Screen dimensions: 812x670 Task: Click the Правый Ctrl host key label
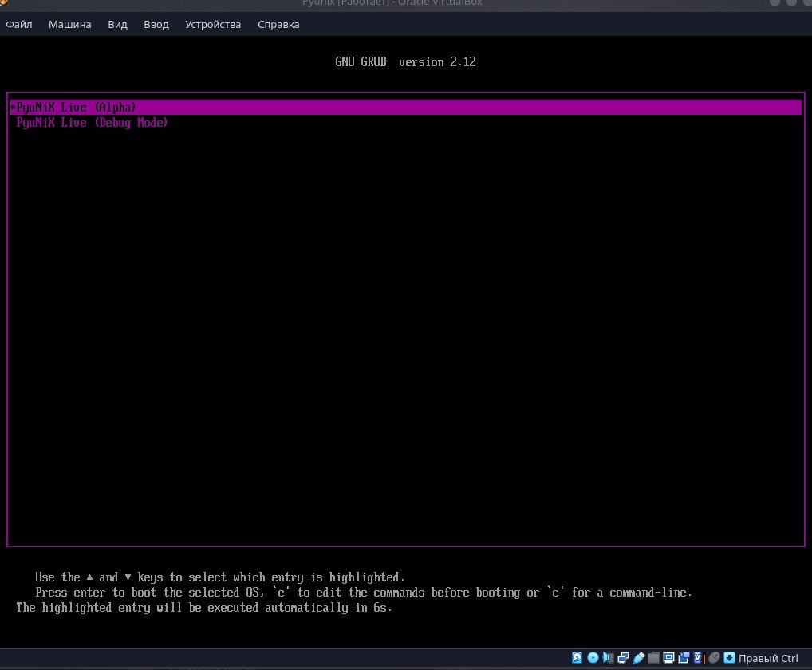768,658
